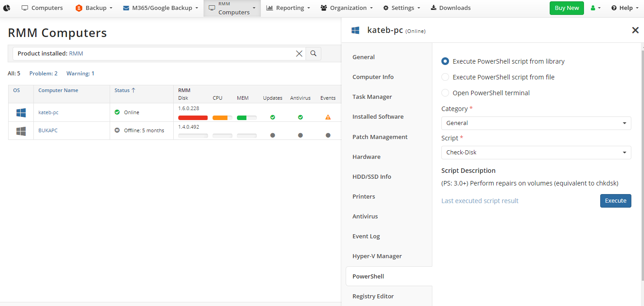The width and height of the screenshot is (644, 306).
Task: Select Execute PowerShell script from file
Action: (445, 77)
